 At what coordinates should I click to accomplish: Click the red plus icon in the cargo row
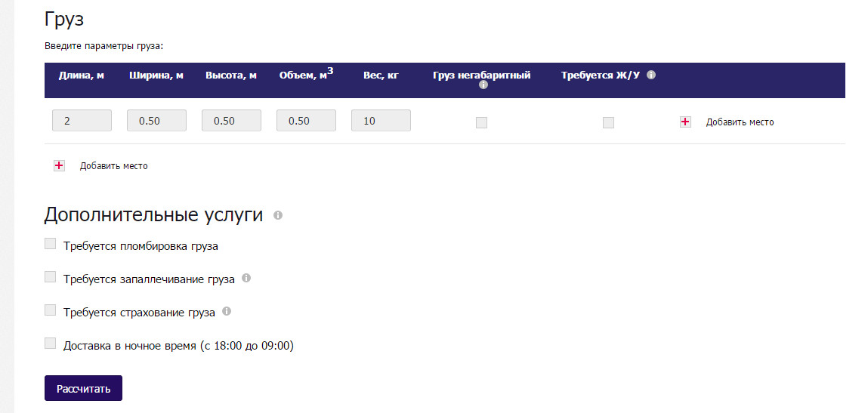pos(685,122)
